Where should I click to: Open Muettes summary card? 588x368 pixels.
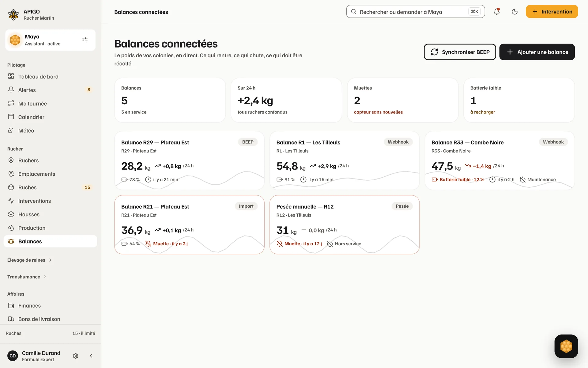[x=403, y=100]
